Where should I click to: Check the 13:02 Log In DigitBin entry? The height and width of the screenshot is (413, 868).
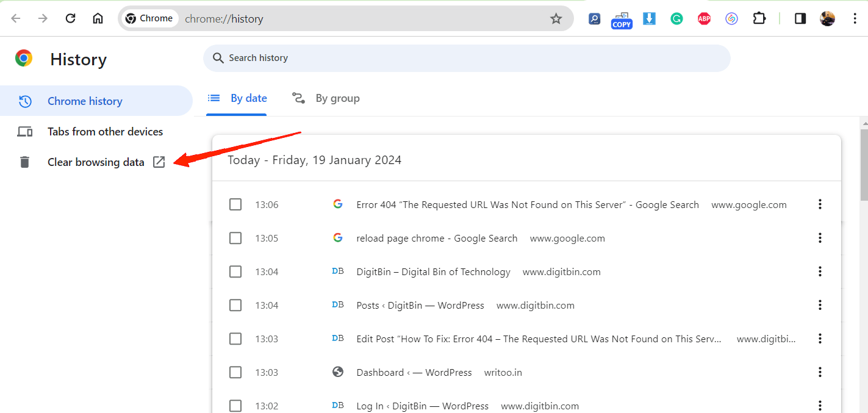click(x=235, y=406)
